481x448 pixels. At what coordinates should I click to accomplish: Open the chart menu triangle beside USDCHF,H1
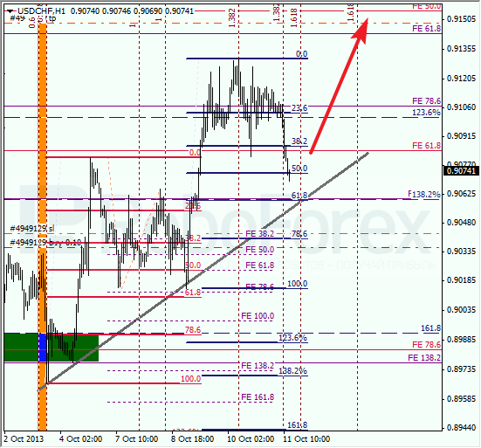tap(10, 11)
